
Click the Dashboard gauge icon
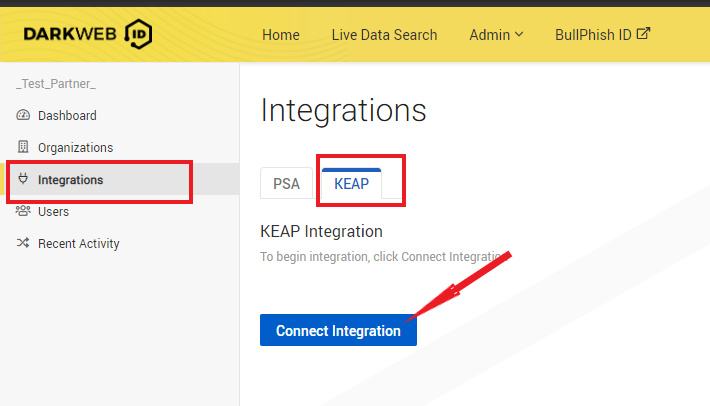(23, 115)
